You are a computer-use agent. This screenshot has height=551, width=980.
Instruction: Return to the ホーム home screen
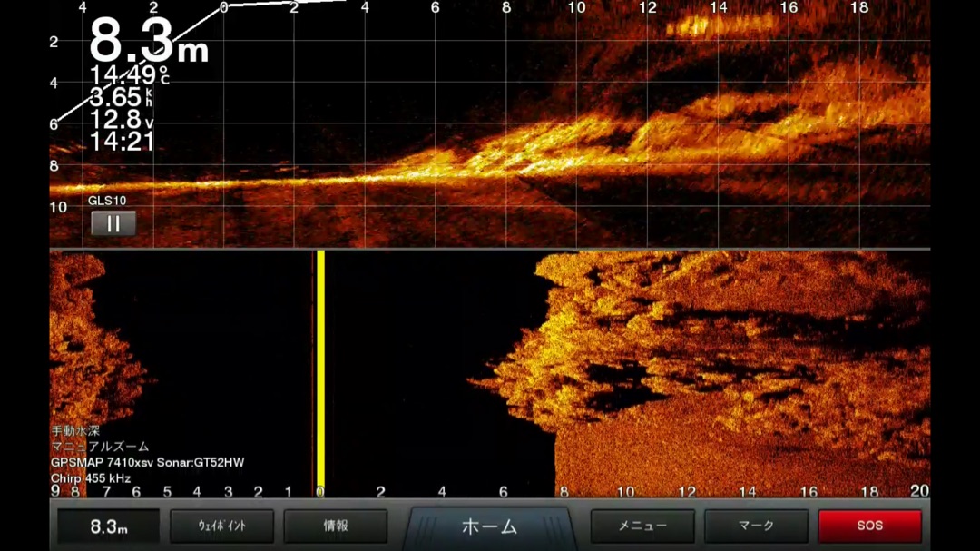(x=489, y=526)
